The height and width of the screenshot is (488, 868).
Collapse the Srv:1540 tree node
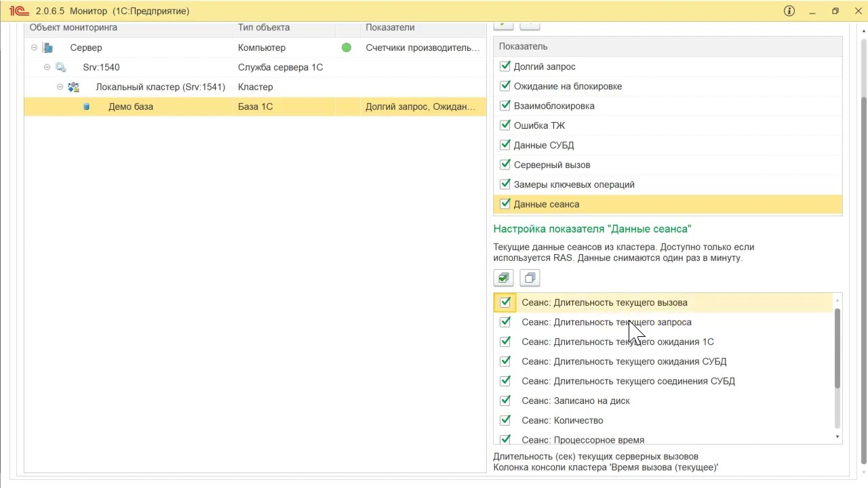click(47, 67)
